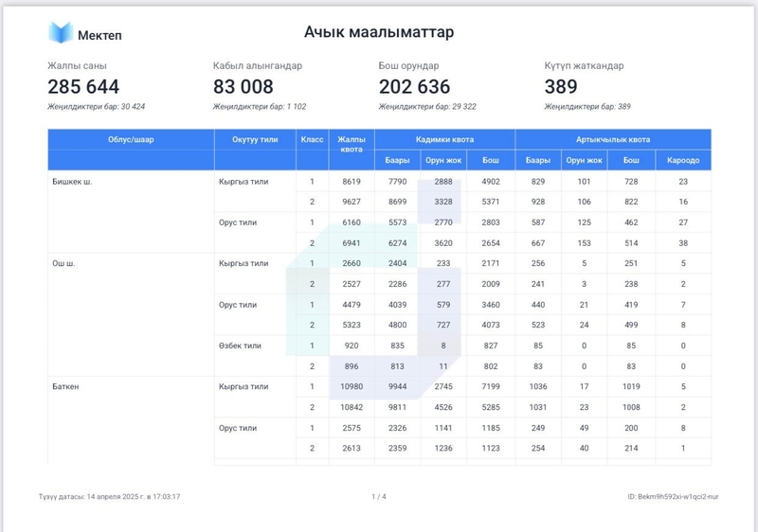
Task: Click the Облус/шаар column header
Action: tap(131, 139)
